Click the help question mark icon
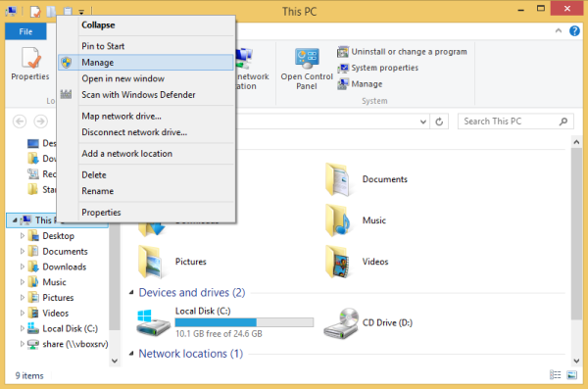This screenshot has width=588, height=389. (x=574, y=30)
